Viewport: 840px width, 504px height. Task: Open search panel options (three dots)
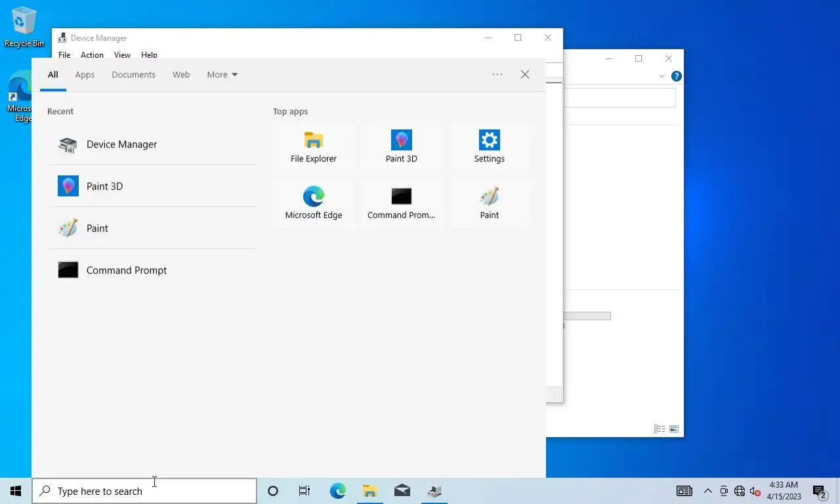click(497, 75)
